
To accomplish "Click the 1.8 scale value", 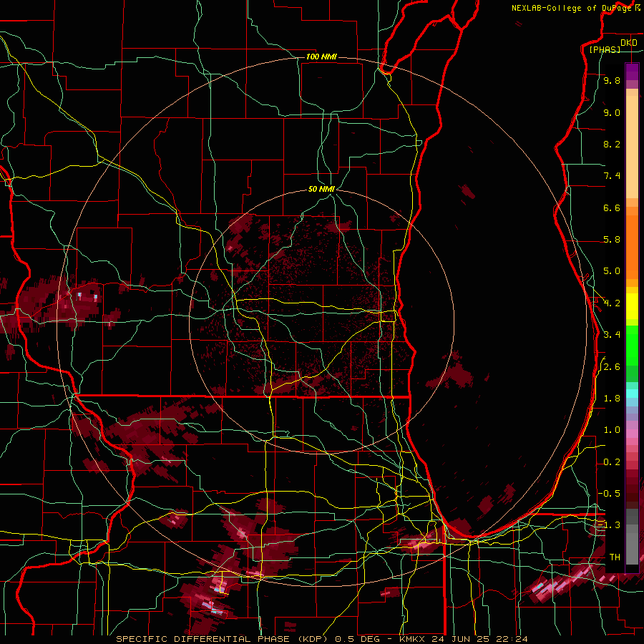I will point(612,399).
